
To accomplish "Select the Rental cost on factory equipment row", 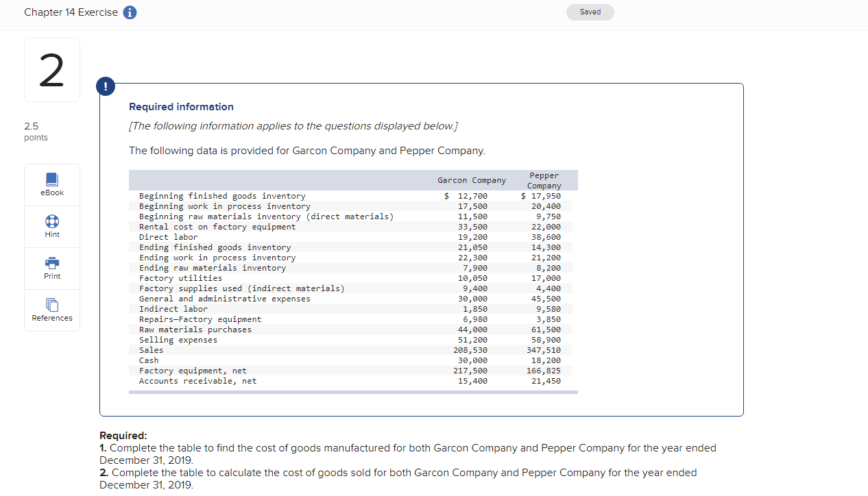I will (x=353, y=227).
